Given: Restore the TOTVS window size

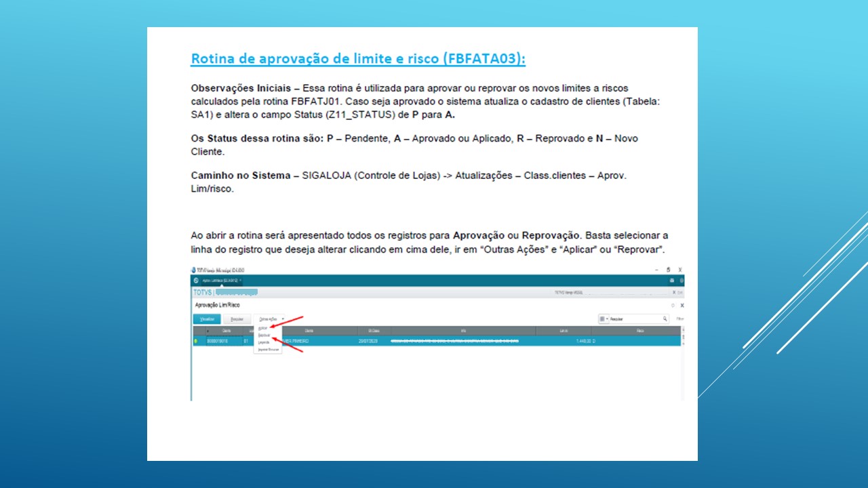Looking at the screenshot, I should (668, 270).
